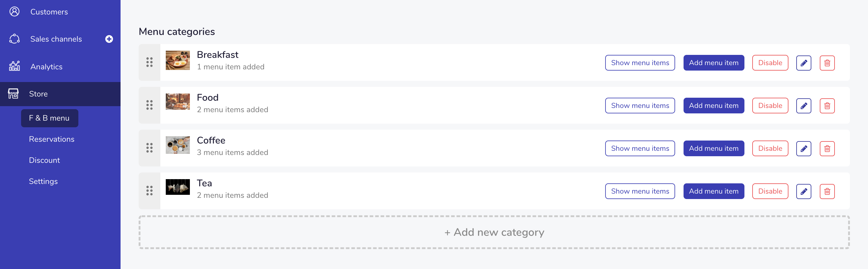Open the Reservations submenu item
Image resolution: width=868 pixels, height=269 pixels.
coord(52,139)
